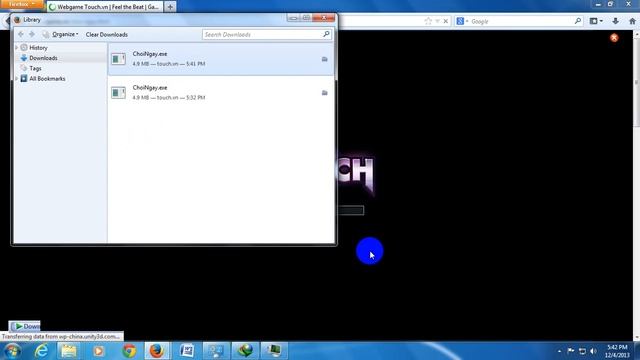Open the Downloads arrow toolbar button

(x=616, y=21)
